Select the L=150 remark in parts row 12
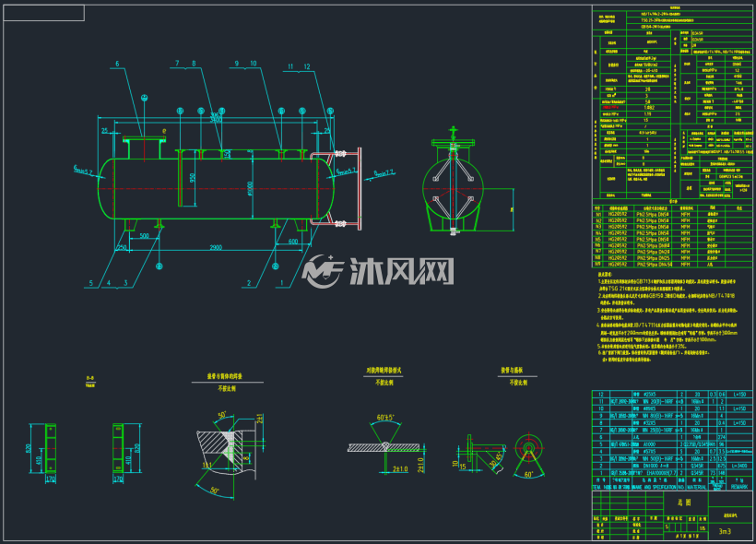Screen dimensions: 756x544 click(x=739, y=394)
